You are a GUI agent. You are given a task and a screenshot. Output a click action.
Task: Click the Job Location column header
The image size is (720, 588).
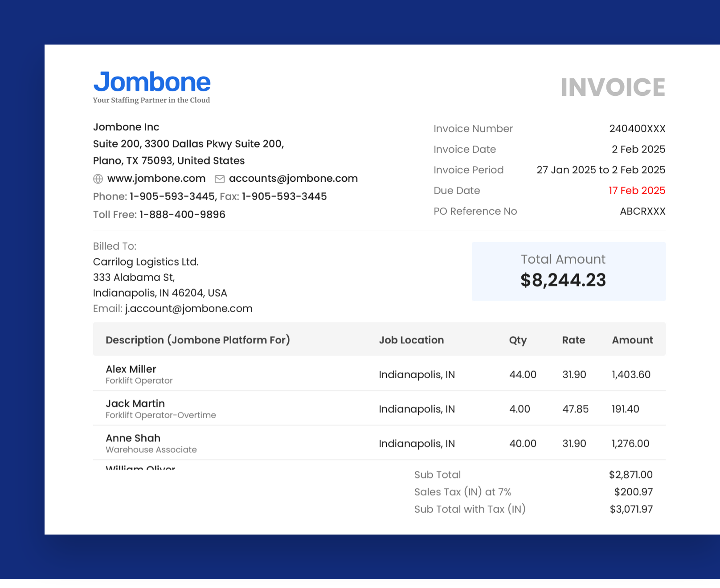click(411, 340)
